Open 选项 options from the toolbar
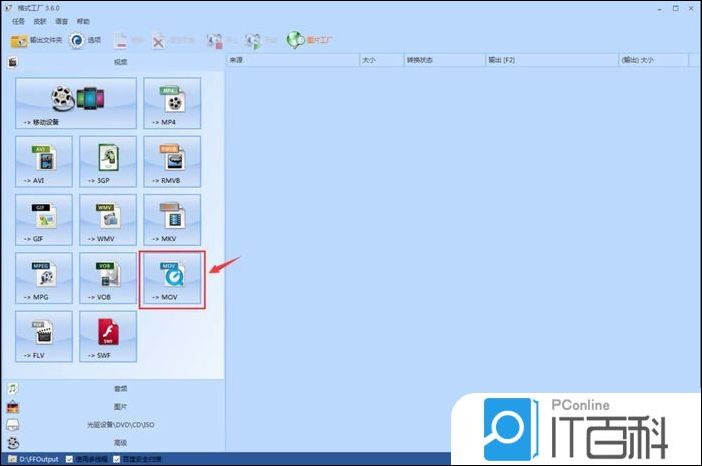The height and width of the screenshot is (466, 702). click(x=85, y=41)
